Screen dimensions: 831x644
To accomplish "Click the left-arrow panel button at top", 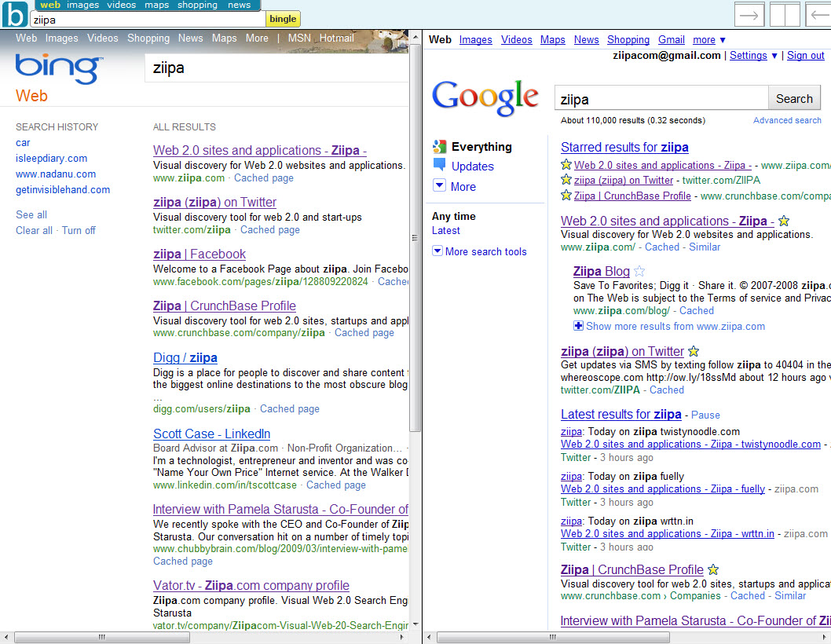I will [x=818, y=14].
